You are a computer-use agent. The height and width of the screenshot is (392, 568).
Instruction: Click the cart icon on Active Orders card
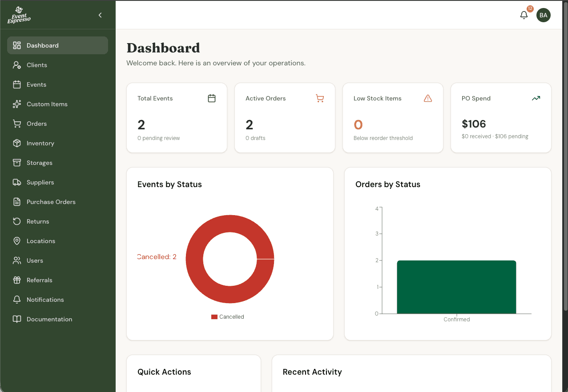coord(320,98)
